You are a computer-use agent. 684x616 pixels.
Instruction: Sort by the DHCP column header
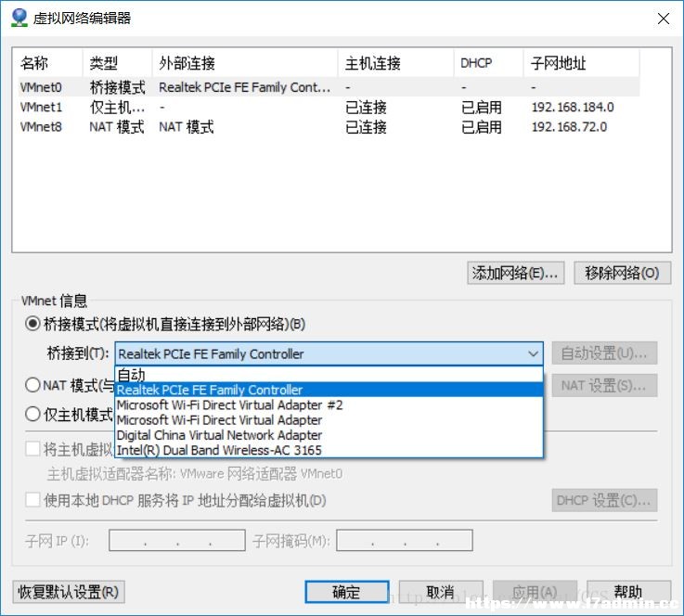tap(488, 63)
